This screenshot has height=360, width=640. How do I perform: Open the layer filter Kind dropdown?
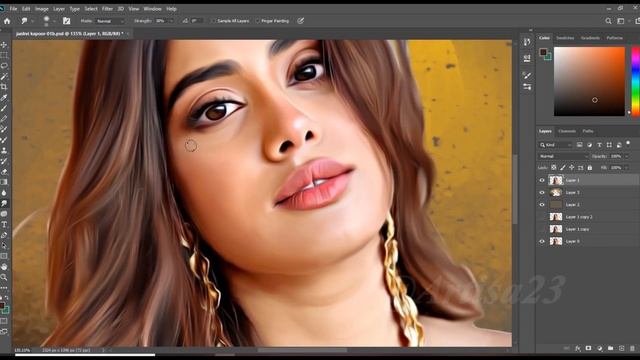coord(556,145)
